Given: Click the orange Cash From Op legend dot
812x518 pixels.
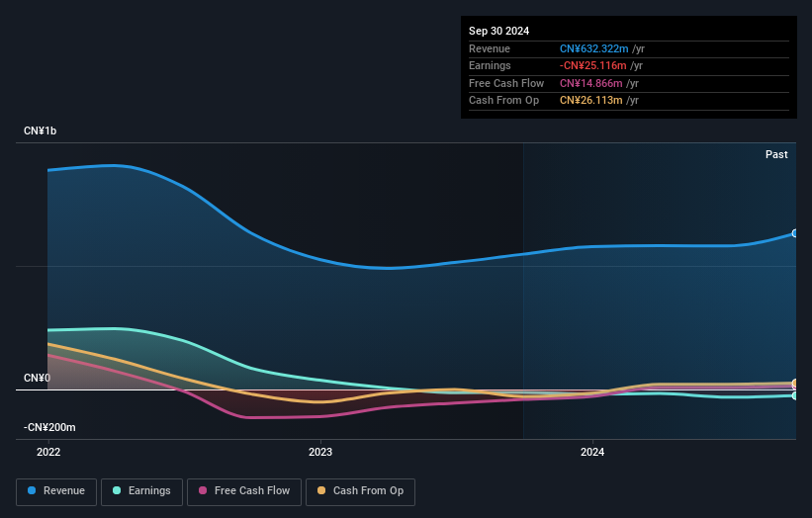Looking at the screenshot, I should [x=321, y=490].
